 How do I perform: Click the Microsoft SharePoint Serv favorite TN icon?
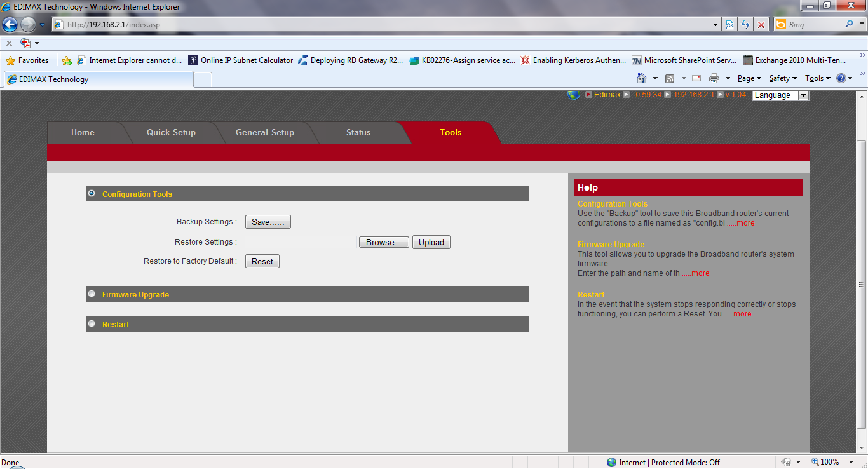tap(637, 60)
